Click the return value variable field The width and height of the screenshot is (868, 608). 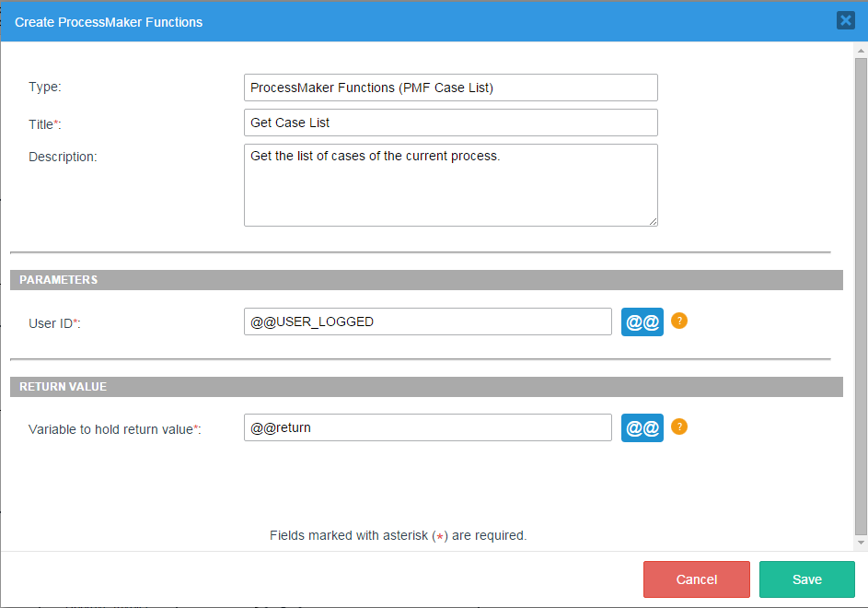click(427, 427)
